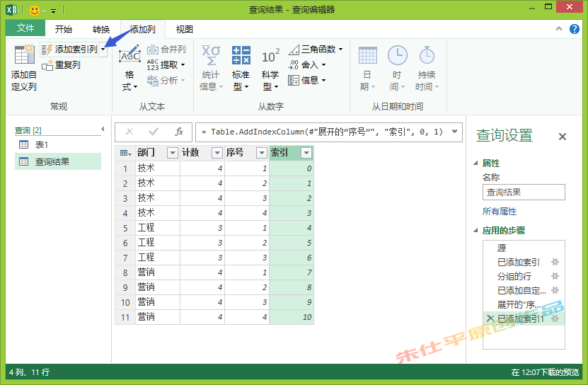Open the 部门 column filter dropdown
The width and height of the screenshot is (588, 385).
click(172, 153)
